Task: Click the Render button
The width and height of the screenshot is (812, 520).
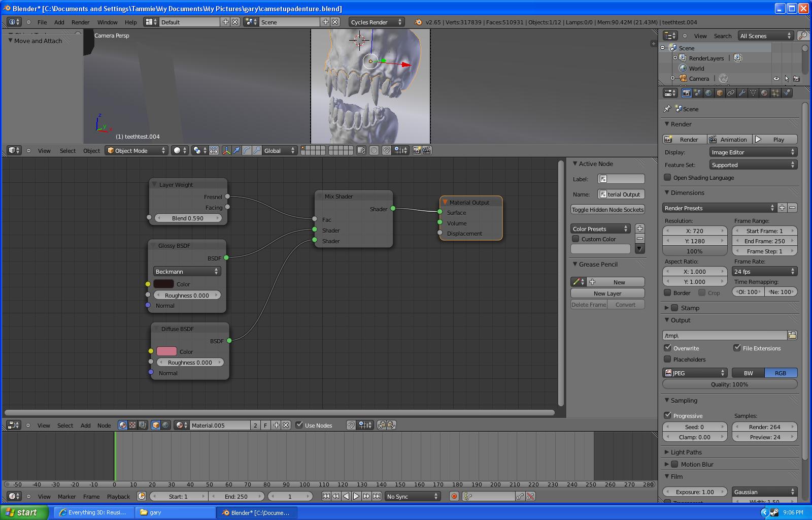Action: point(684,140)
